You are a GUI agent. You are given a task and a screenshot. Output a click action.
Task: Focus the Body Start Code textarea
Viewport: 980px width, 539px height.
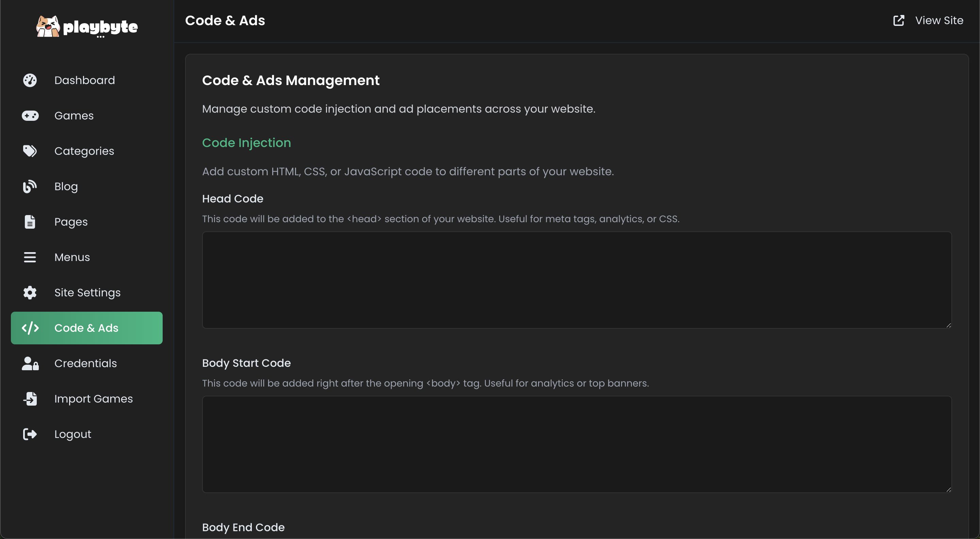(x=577, y=444)
